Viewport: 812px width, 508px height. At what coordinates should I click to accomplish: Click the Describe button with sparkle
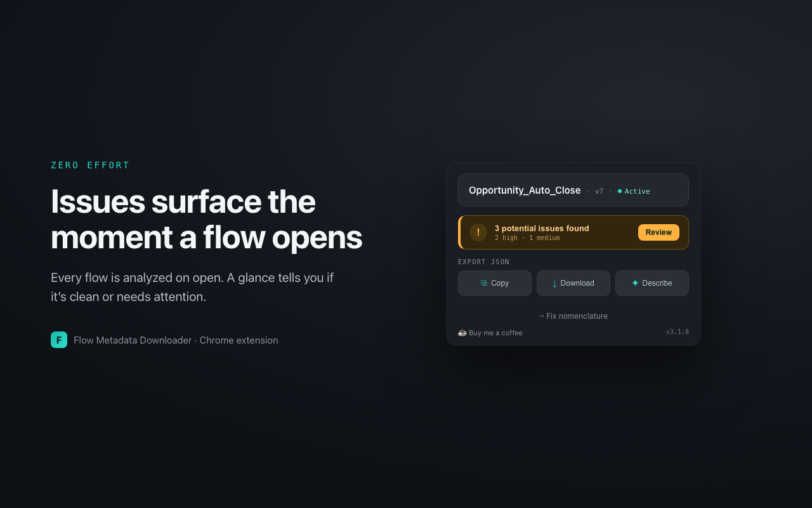(652, 283)
